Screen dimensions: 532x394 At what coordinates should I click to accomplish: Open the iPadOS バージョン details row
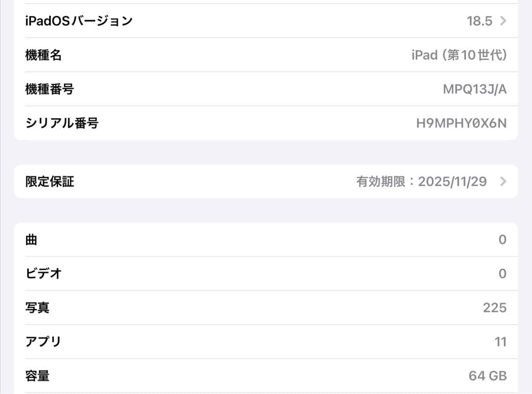[x=266, y=21]
